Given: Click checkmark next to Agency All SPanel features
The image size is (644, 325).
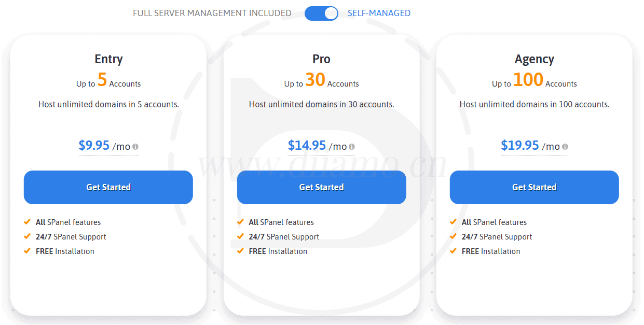Looking at the screenshot, I should point(453,222).
